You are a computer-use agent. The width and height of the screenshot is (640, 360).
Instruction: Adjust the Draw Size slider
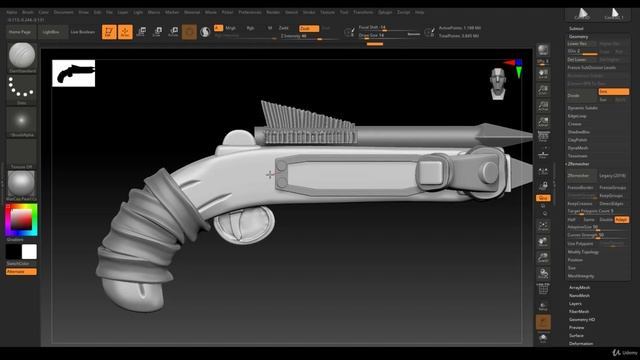point(389,36)
